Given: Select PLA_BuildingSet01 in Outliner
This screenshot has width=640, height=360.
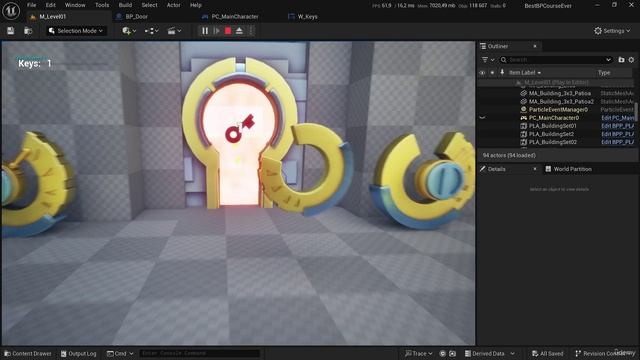Looking at the screenshot, I should point(553,126).
